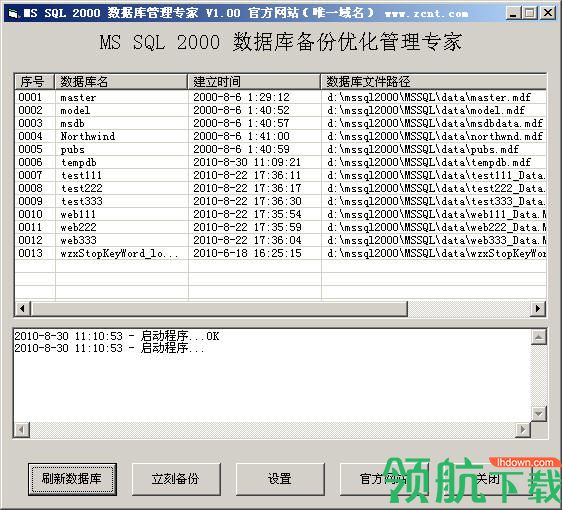The width and height of the screenshot is (562, 510).
Task: Click the log box's scroll-down arrow
Action: [x=539, y=414]
